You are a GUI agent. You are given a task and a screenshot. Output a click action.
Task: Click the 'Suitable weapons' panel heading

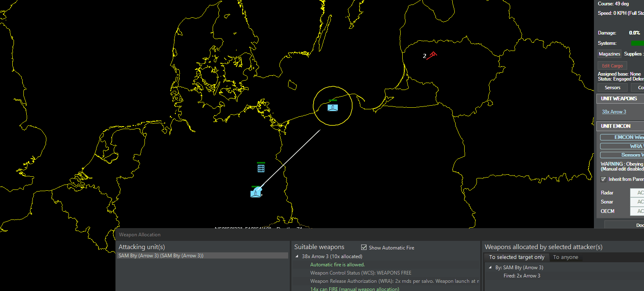319,247
